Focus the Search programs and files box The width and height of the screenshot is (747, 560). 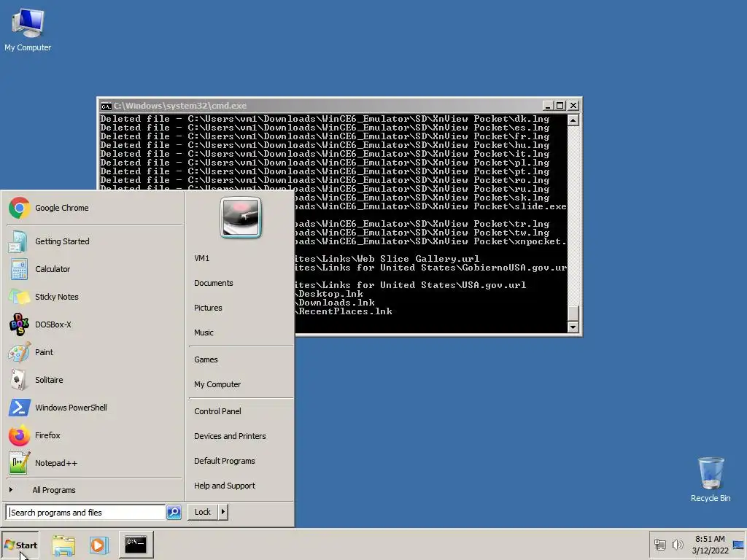86,513
